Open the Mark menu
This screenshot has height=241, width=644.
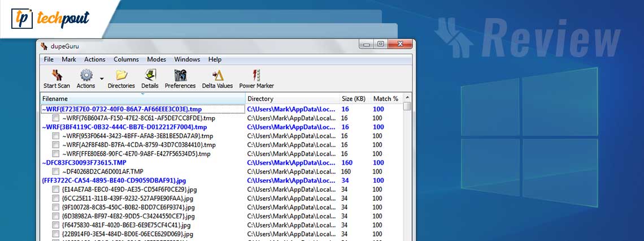point(69,59)
